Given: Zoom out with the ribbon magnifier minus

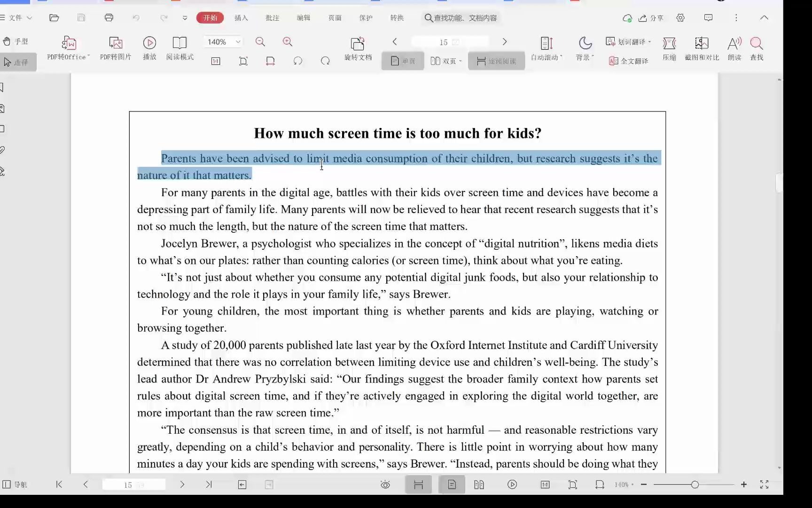Looking at the screenshot, I should pyautogui.click(x=260, y=42).
